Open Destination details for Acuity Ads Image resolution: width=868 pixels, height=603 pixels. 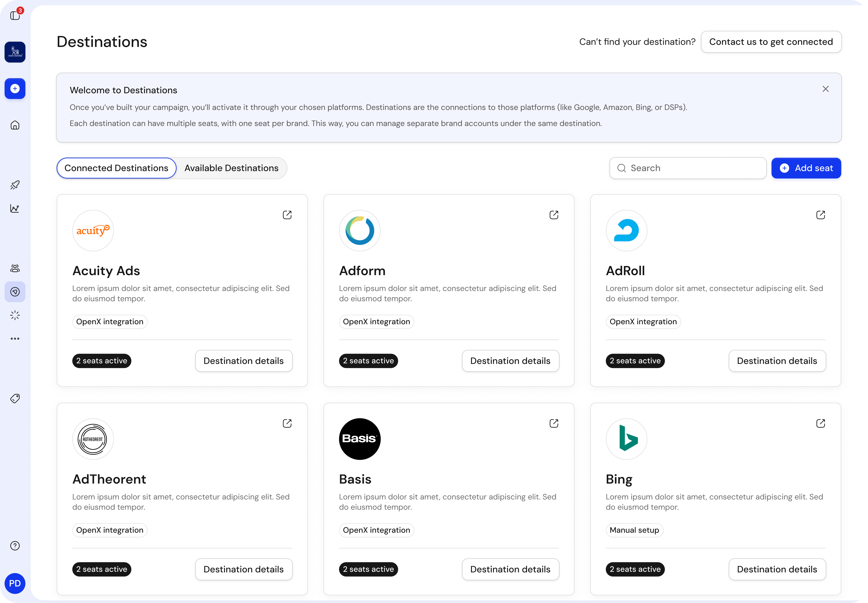click(x=244, y=361)
